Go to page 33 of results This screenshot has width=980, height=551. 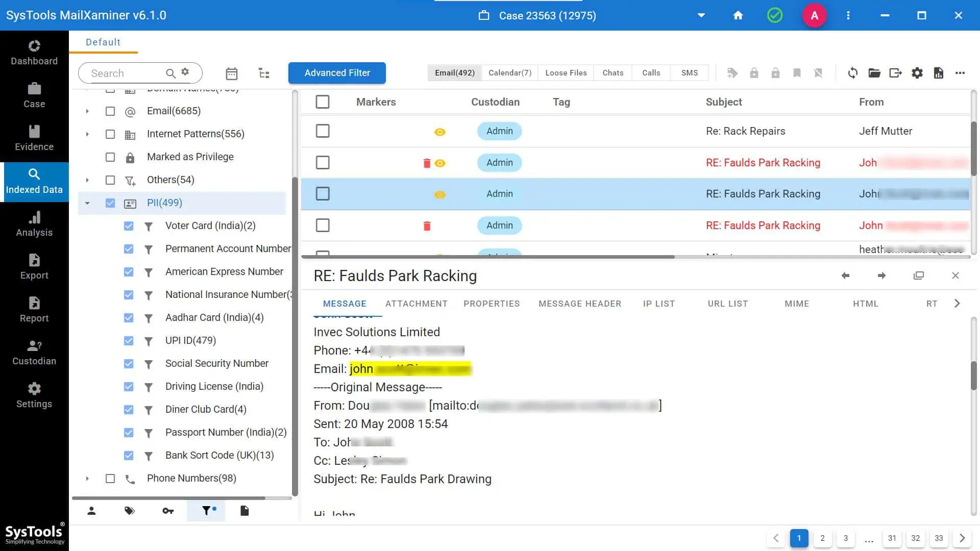coord(939,538)
